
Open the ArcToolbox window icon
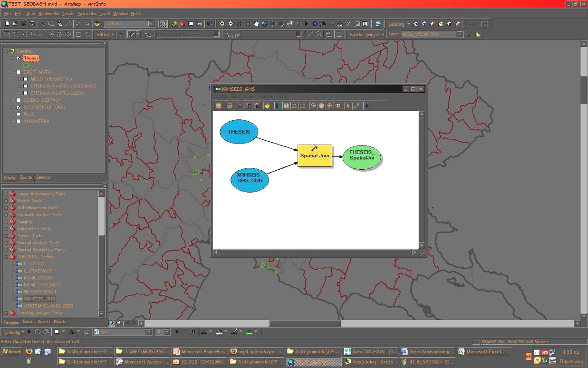tap(182, 24)
